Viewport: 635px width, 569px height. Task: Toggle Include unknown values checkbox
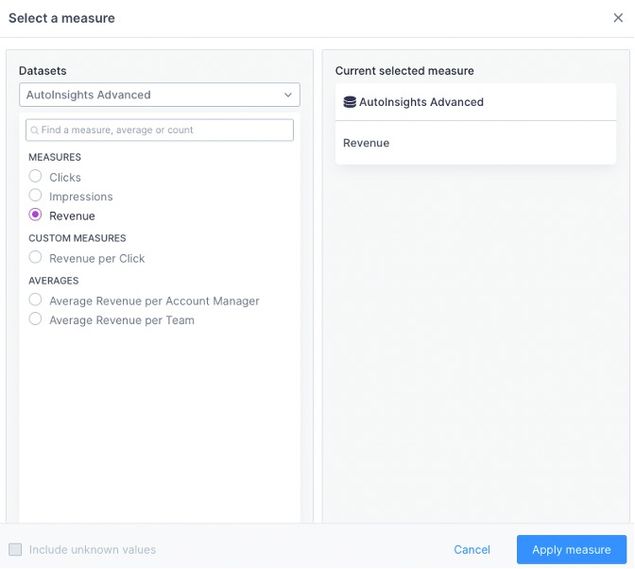click(15, 549)
